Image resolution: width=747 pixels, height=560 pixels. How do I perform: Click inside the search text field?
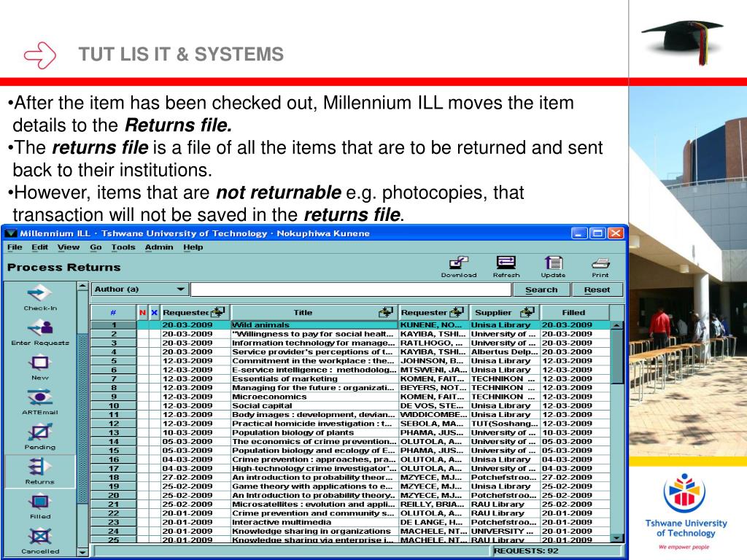click(x=351, y=289)
